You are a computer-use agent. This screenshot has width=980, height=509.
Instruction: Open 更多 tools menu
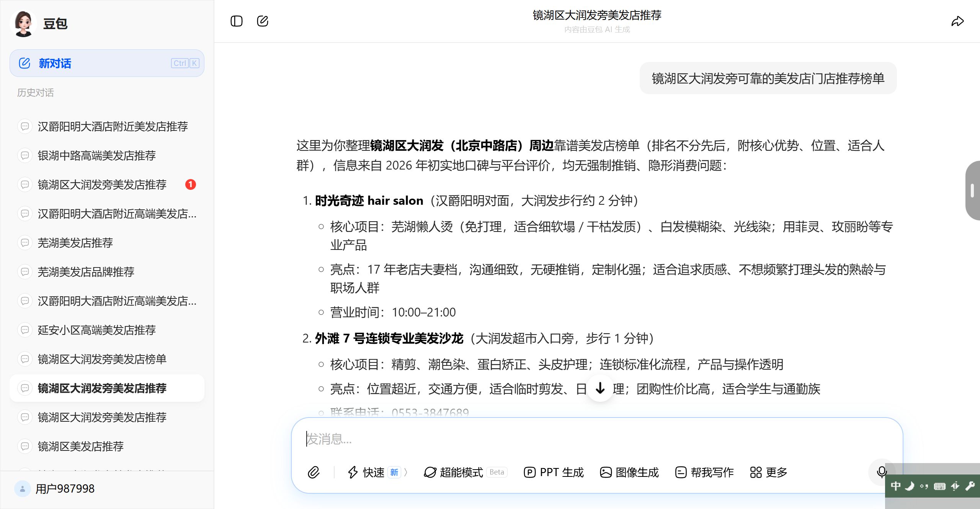click(769, 472)
